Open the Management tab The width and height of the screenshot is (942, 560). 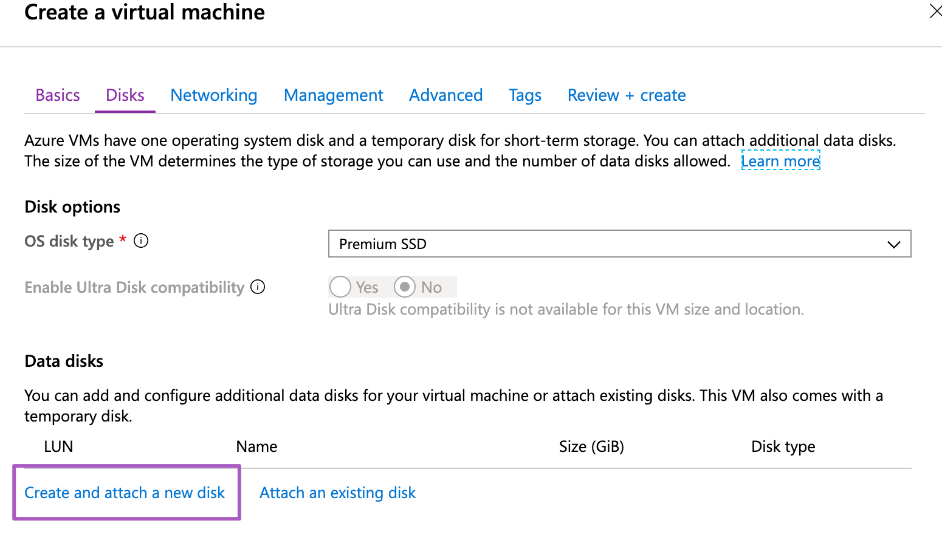point(333,95)
